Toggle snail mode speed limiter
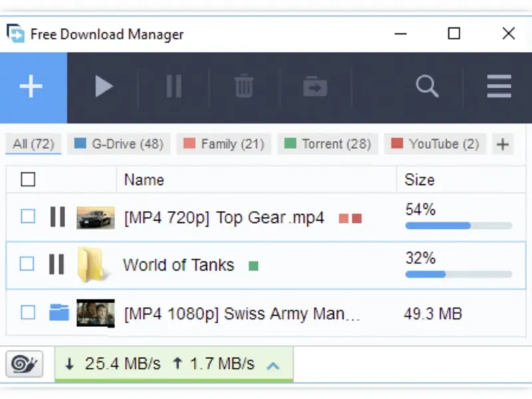This screenshot has width=532, height=399. 25,364
